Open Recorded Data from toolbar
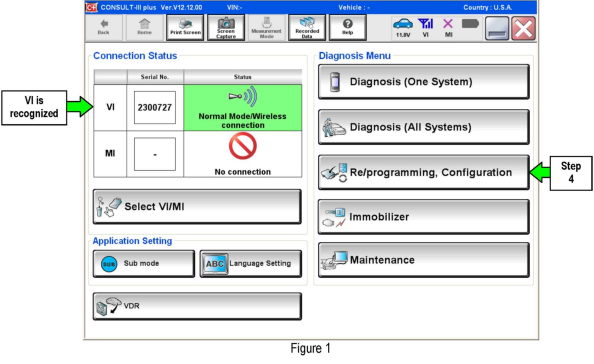 coord(307,28)
